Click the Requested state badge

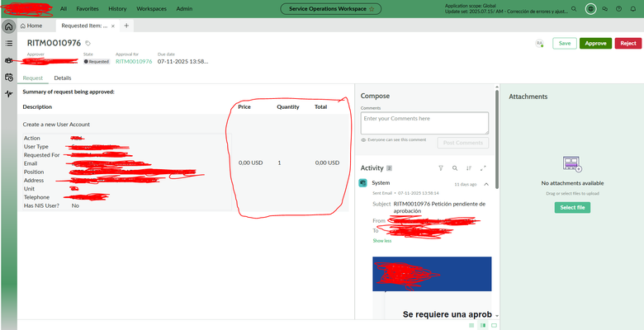coord(97,62)
